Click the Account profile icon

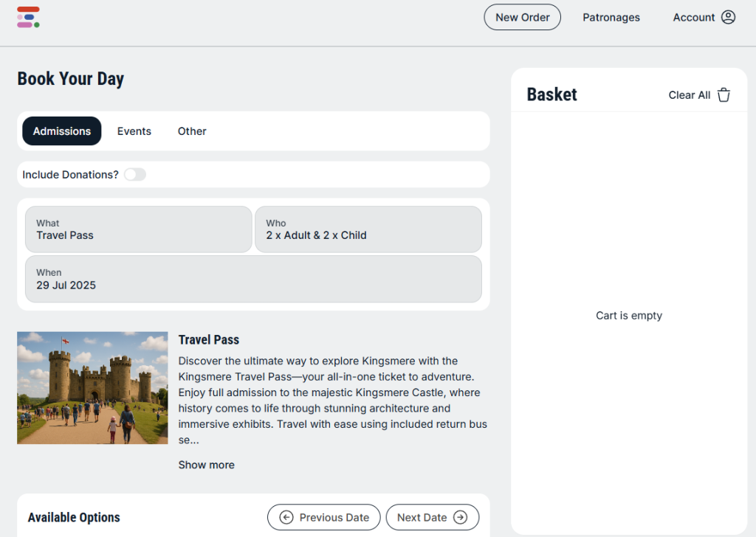(x=728, y=17)
